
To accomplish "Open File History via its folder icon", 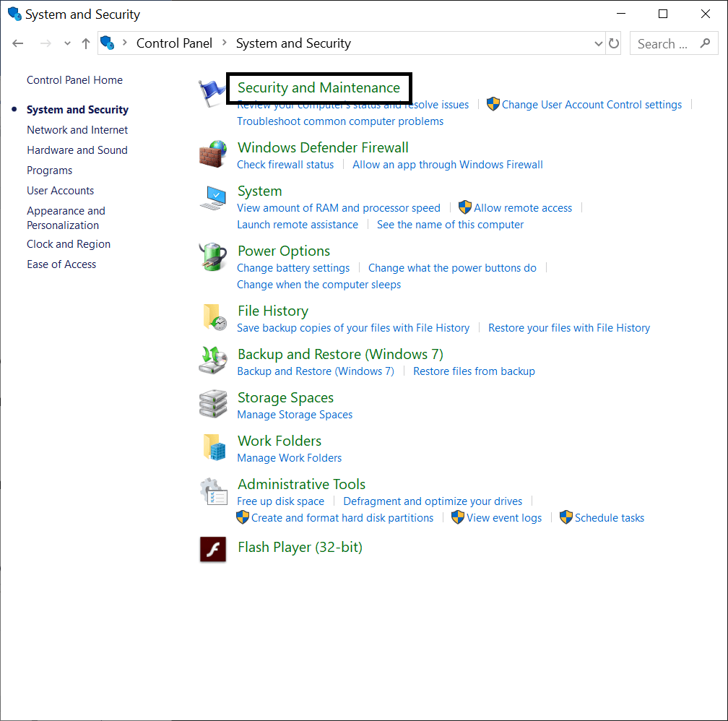I will [212, 316].
